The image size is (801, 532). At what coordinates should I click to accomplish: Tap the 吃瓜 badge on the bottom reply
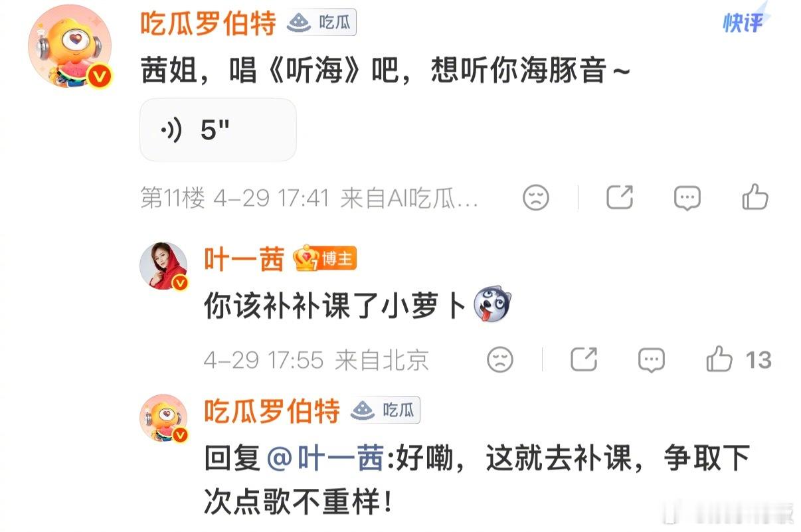tap(385, 411)
